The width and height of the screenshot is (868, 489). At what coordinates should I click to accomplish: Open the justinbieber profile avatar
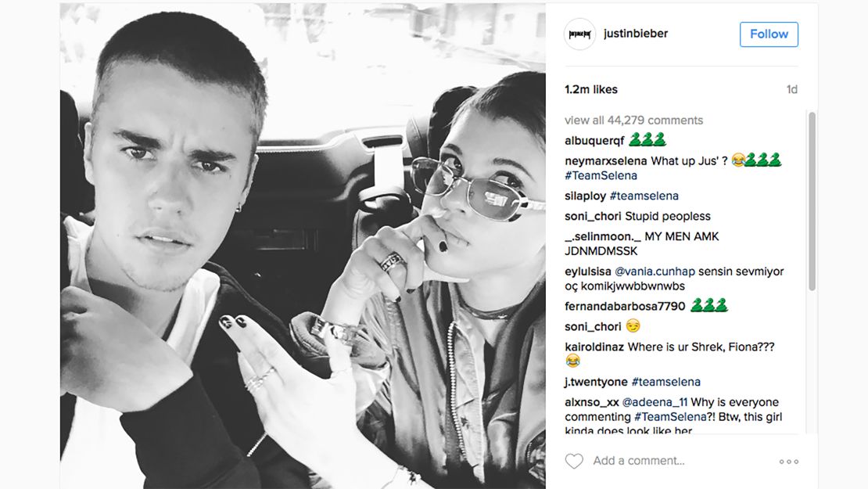coord(579,34)
